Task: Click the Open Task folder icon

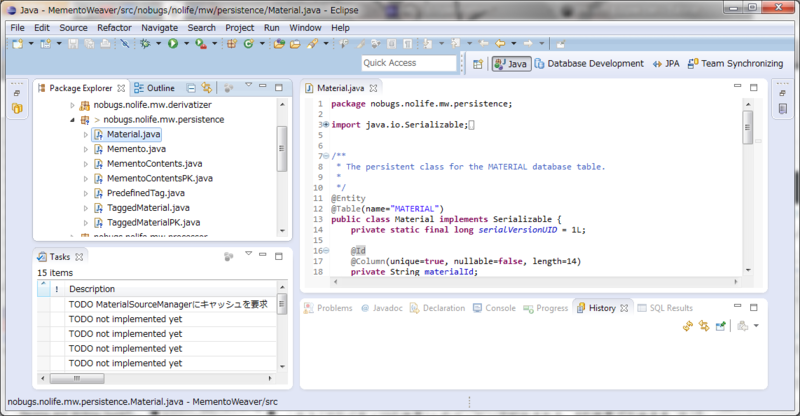Action: 295,44
